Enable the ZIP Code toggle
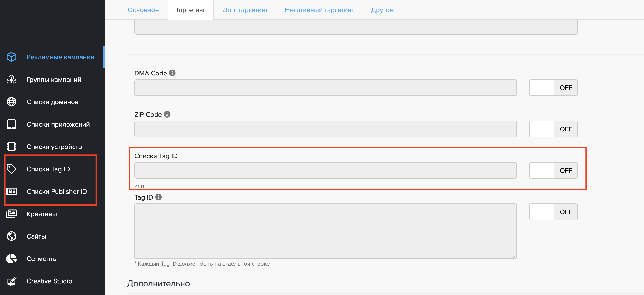The image size is (644, 295). [x=553, y=129]
